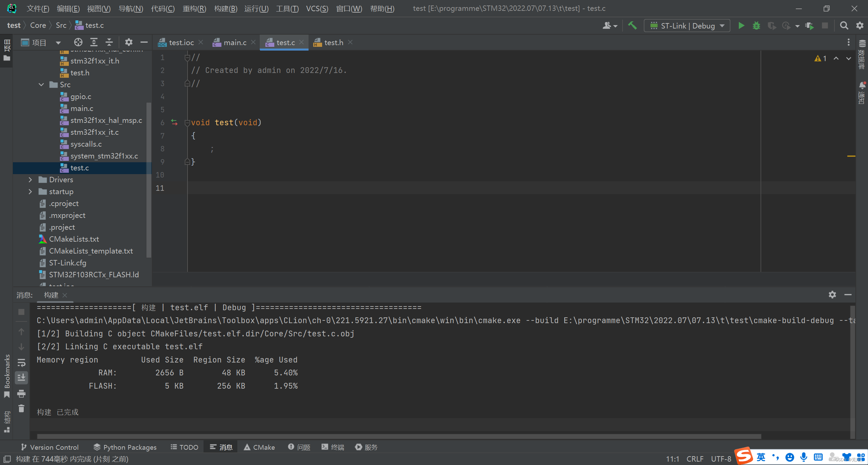Viewport: 868px width, 465px height.
Task: Open the CMake tool window
Action: (x=259, y=447)
